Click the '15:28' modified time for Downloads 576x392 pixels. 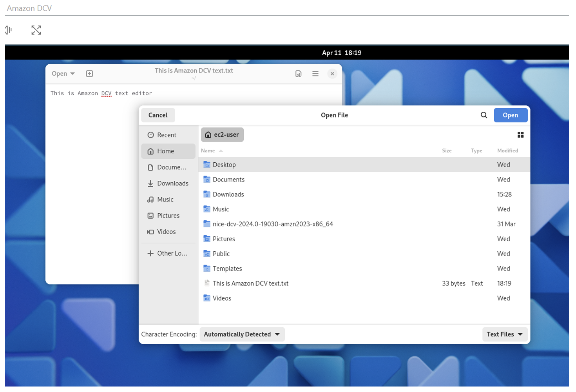click(505, 194)
